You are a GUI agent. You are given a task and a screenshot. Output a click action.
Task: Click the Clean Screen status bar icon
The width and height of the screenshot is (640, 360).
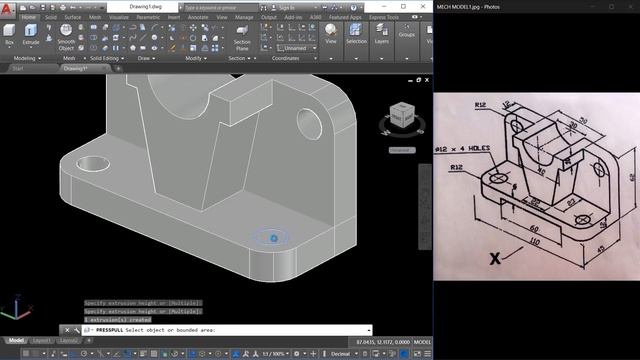pyautogui.click(x=417, y=353)
